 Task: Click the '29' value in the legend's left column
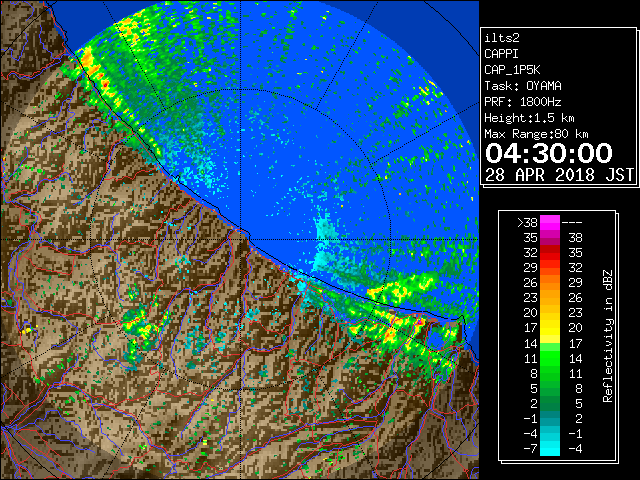click(x=530, y=268)
